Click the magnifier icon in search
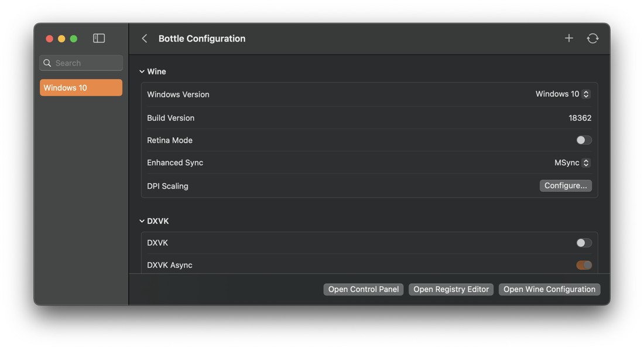 [x=47, y=63]
